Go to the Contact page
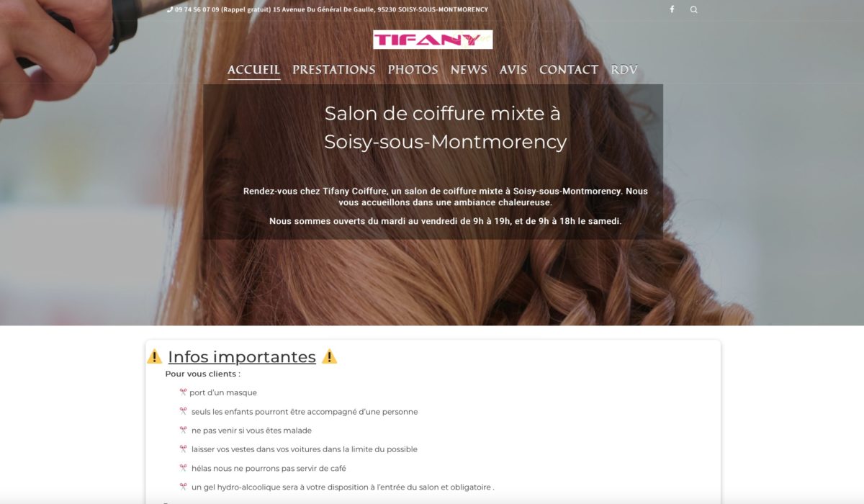This screenshot has width=864, height=504. point(569,70)
